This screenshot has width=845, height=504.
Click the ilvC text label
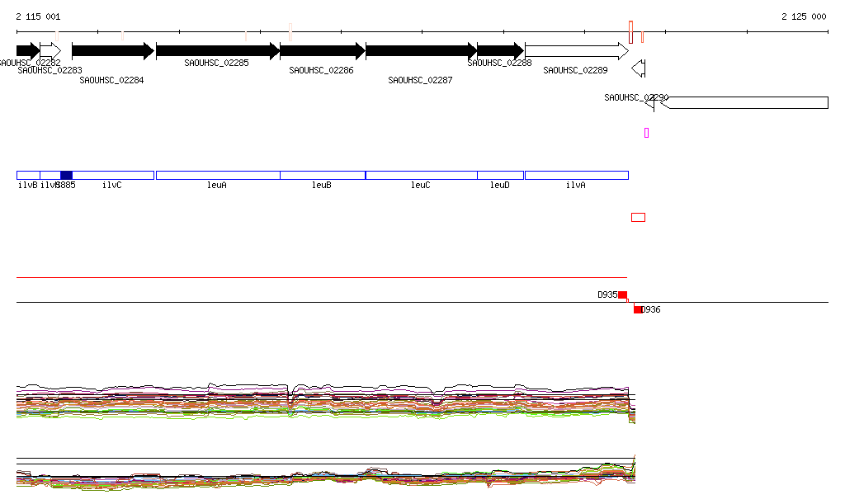(112, 186)
